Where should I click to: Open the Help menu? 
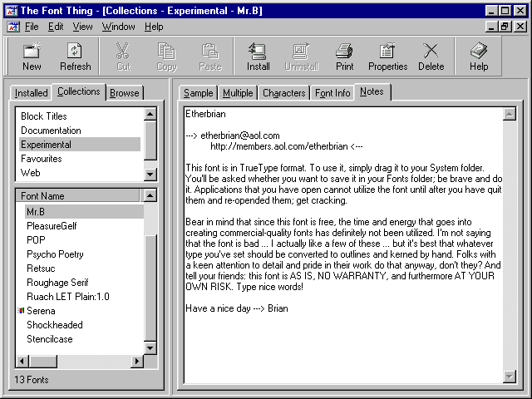pyautogui.click(x=154, y=27)
